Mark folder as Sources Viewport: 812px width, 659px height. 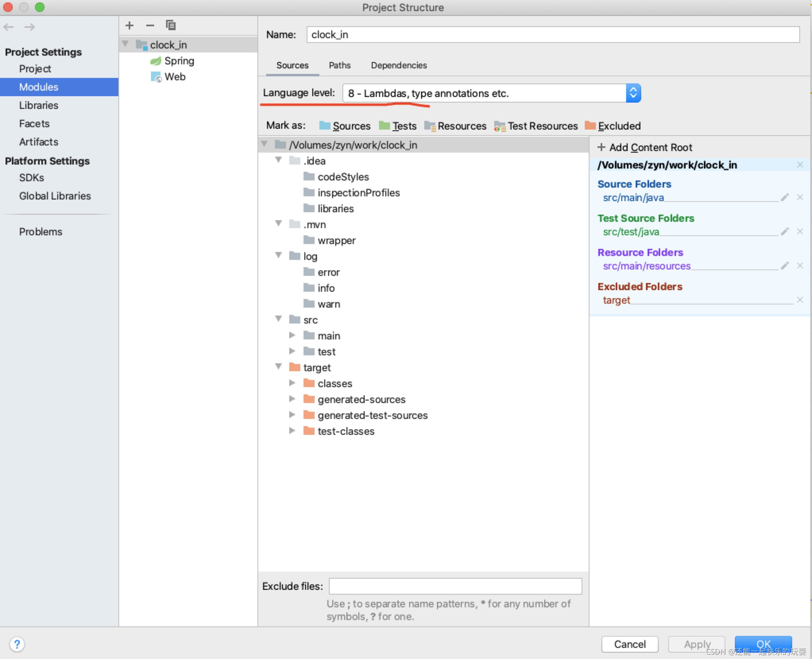[345, 126]
